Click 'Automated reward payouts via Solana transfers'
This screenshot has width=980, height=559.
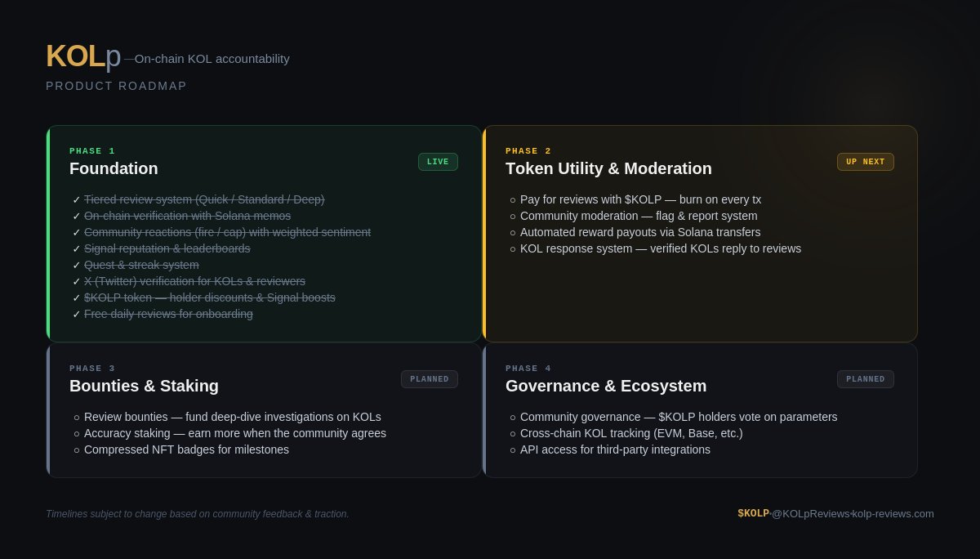pos(640,232)
